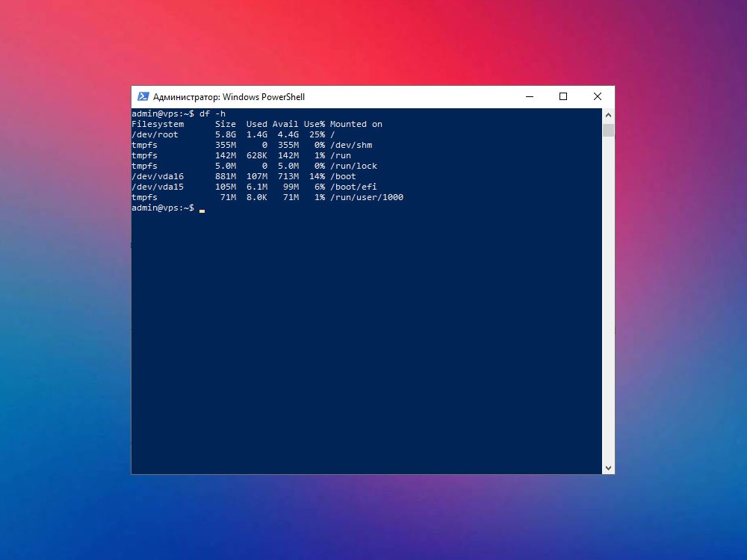The image size is (747, 560).
Task: Click the blinking cursor at the last prompt
Action: 202,211
